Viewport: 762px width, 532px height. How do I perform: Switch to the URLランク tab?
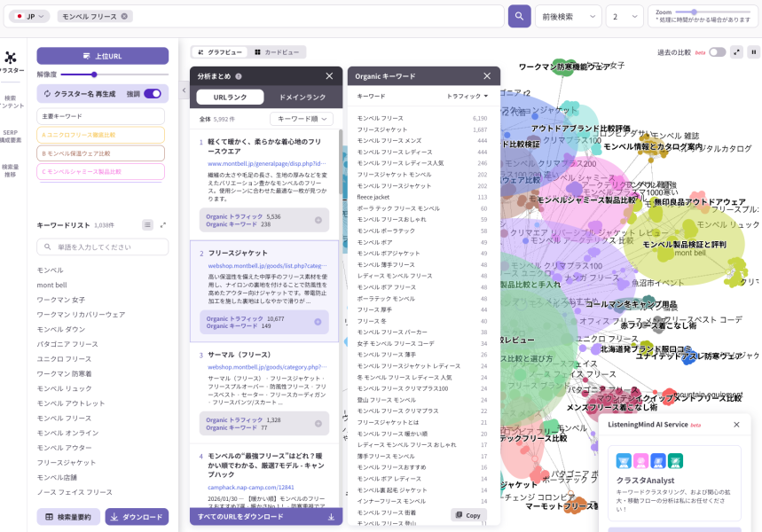pos(230,98)
